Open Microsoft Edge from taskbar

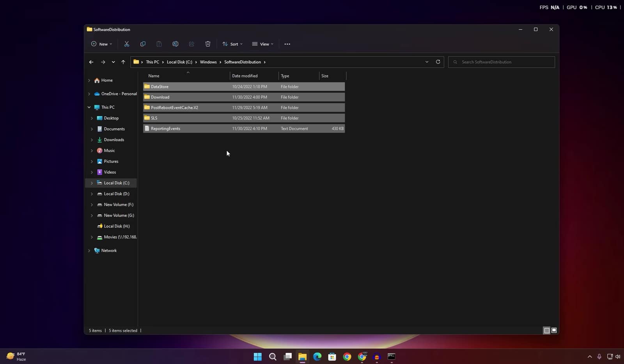pos(317,357)
